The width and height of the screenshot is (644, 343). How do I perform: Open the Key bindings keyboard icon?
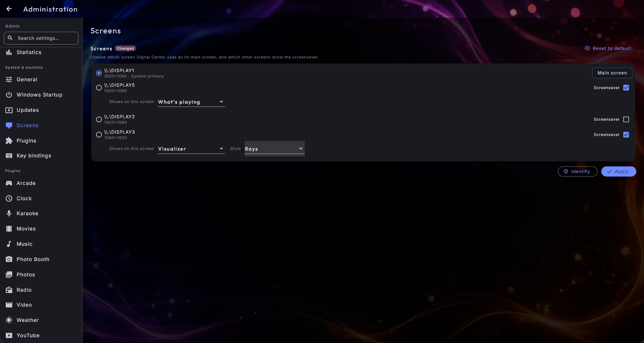point(9,156)
